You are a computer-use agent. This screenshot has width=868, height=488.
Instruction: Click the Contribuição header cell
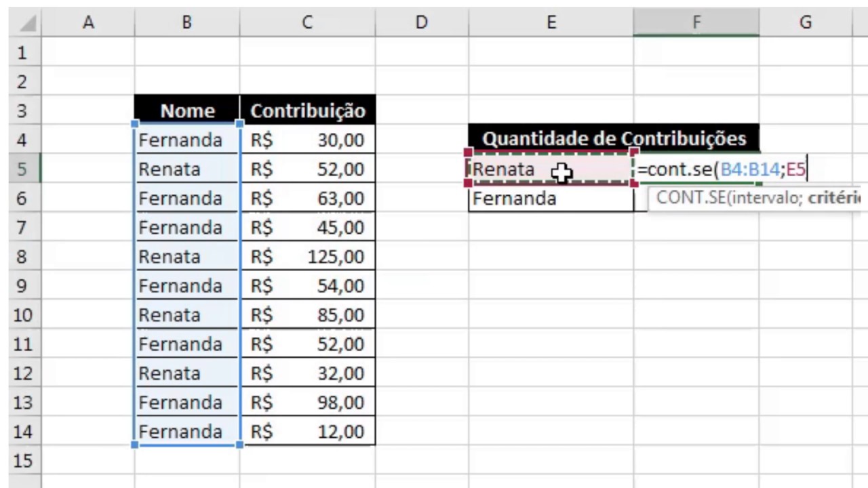click(x=308, y=110)
